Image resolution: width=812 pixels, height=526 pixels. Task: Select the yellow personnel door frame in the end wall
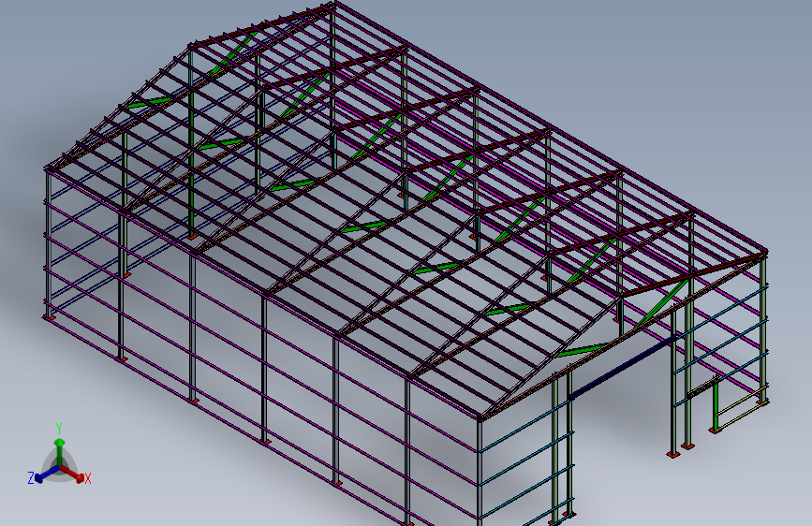coord(740,405)
